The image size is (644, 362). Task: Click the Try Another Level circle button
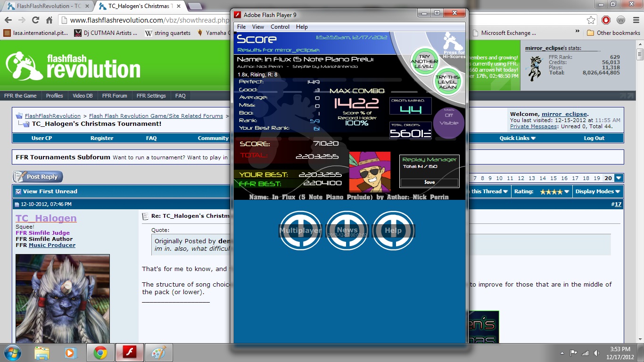(424, 61)
